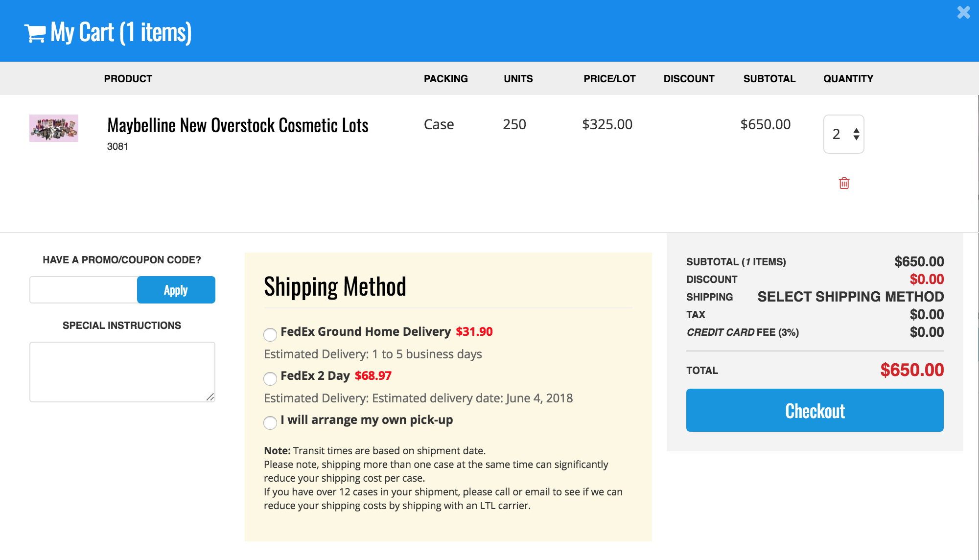Click the PRODUCT column header

pyautogui.click(x=128, y=79)
